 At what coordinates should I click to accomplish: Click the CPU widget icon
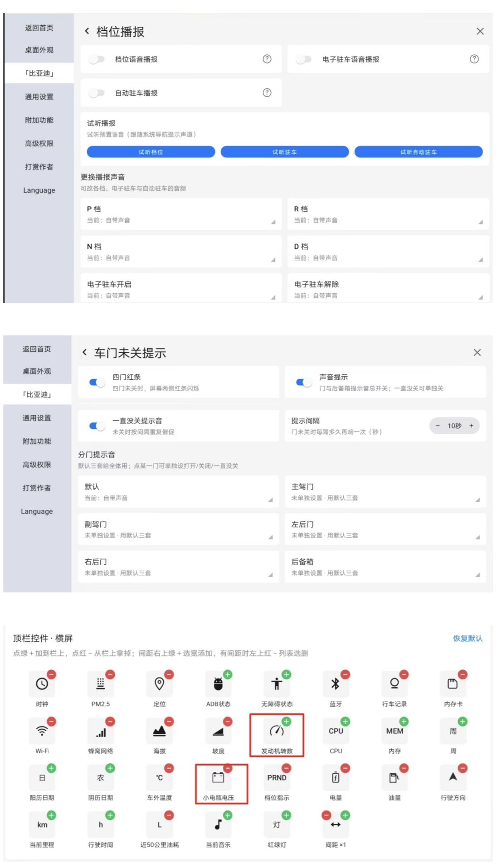click(336, 731)
